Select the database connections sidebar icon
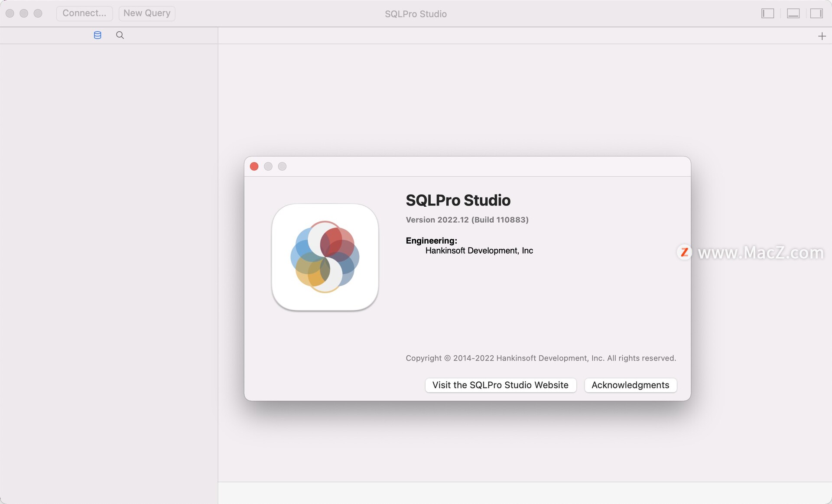The height and width of the screenshot is (504, 832). point(97,35)
